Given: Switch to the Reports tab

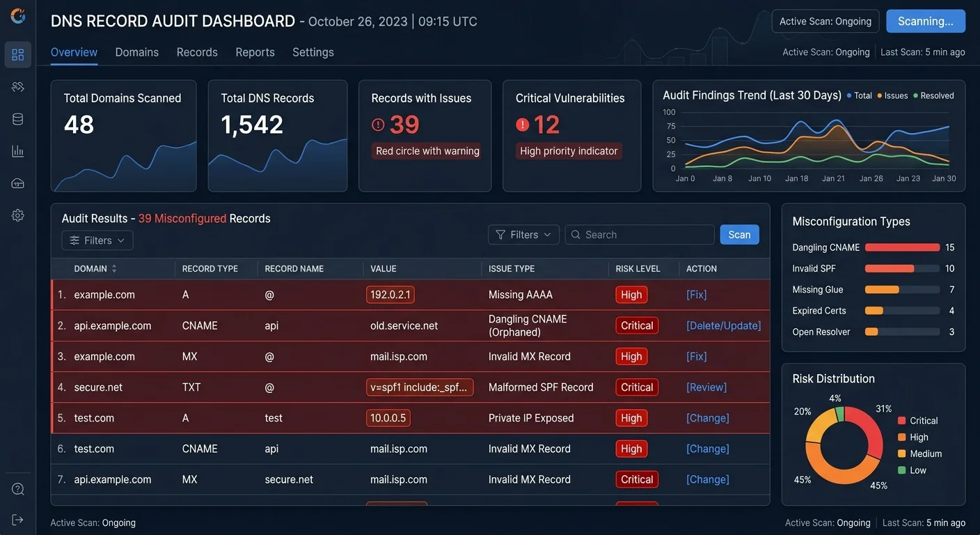Looking at the screenshot, I should [x=255, y=52].
